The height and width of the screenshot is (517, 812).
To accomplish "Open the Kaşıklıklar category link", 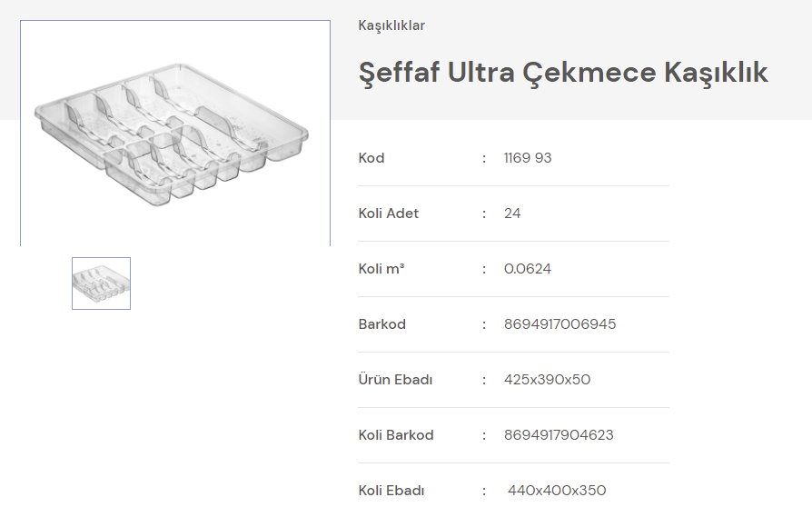I will (391, 25).
